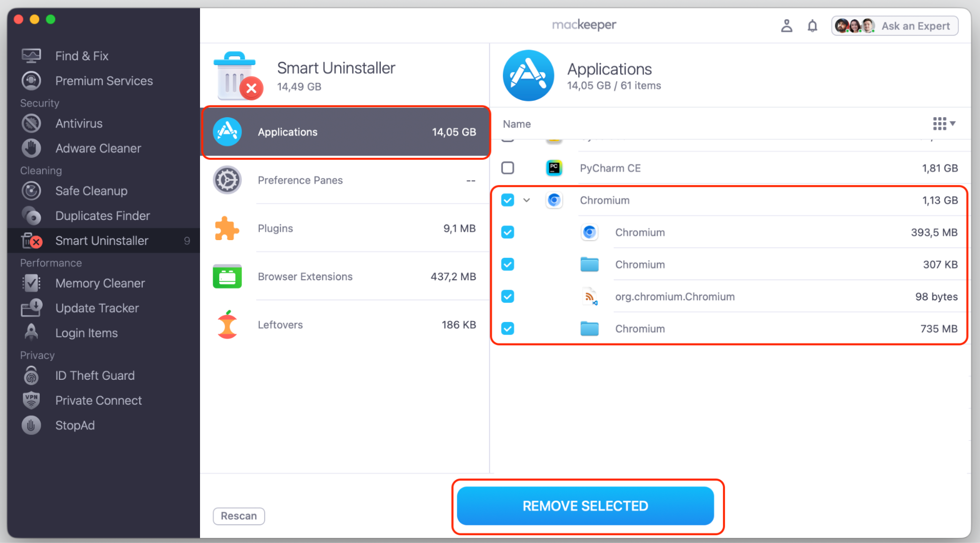Click the Preference Panes gear icon

point(227,180)
